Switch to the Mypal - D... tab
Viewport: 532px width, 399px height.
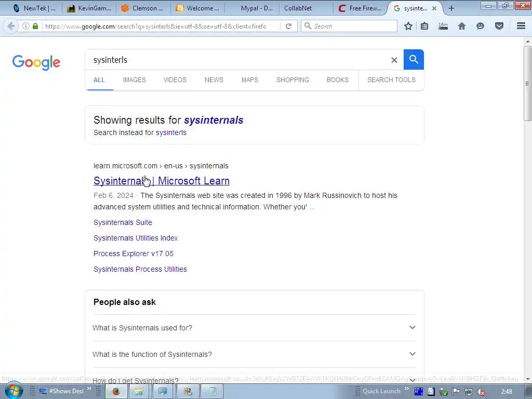(x=253, y=8)
